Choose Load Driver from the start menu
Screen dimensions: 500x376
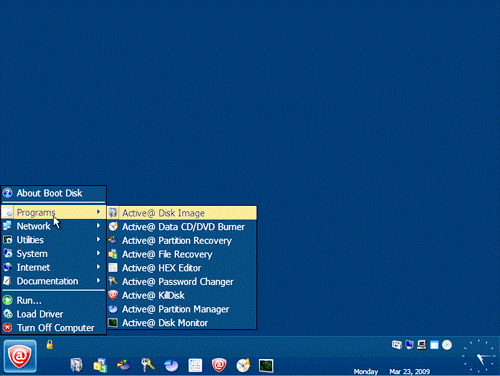[54, 314]
